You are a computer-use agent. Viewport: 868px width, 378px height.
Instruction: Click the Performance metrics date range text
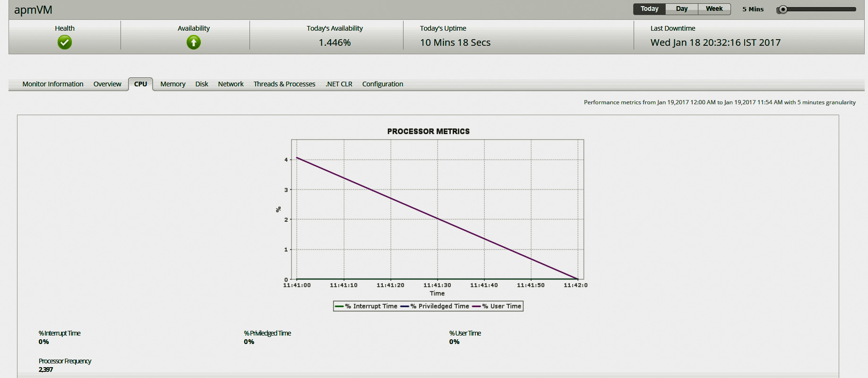tap(720, 102)
